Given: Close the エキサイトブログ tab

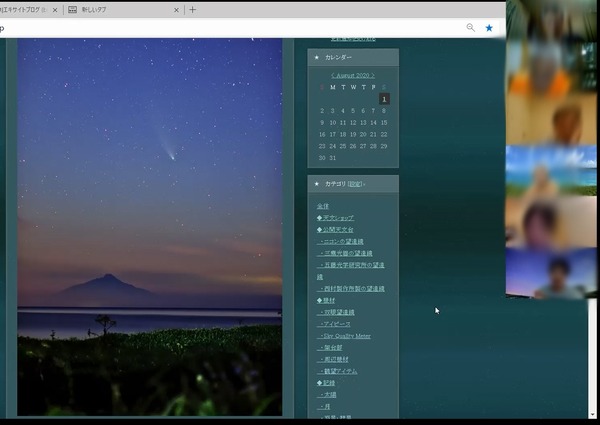Looking at the screenshot, I should 55,10.
